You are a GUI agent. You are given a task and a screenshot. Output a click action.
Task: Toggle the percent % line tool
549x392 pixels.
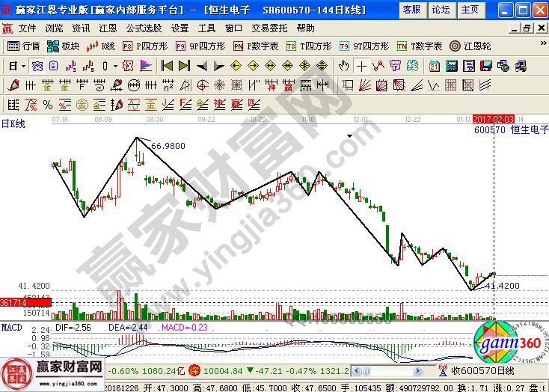(x=48, y=104)
